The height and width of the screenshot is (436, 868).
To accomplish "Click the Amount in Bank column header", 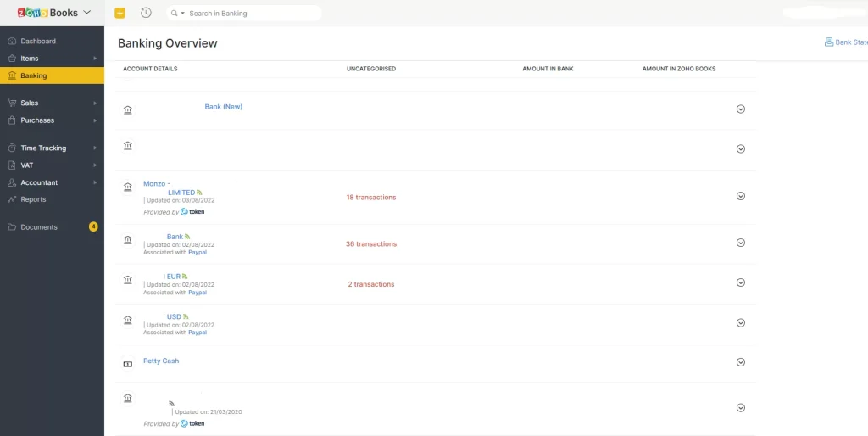I will 548,69.
